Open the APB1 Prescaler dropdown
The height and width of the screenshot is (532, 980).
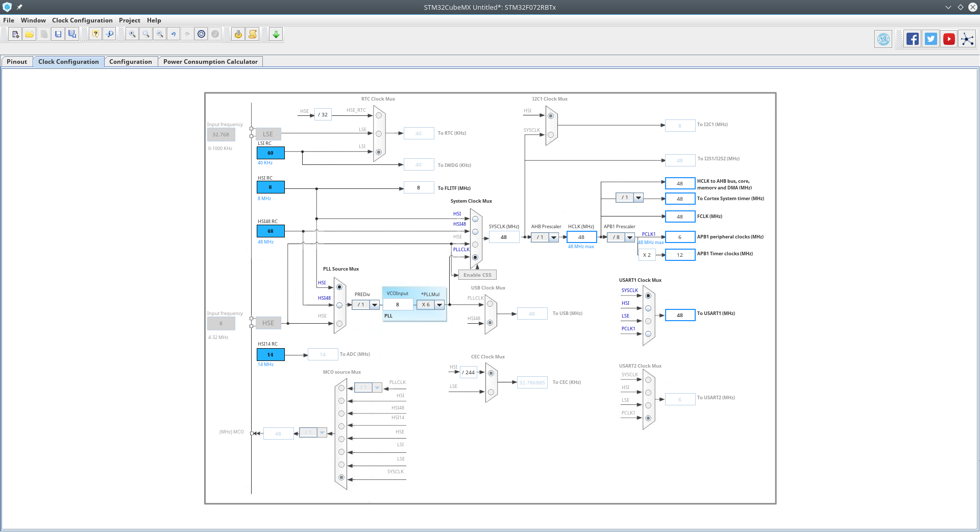(x=630, y=237)
